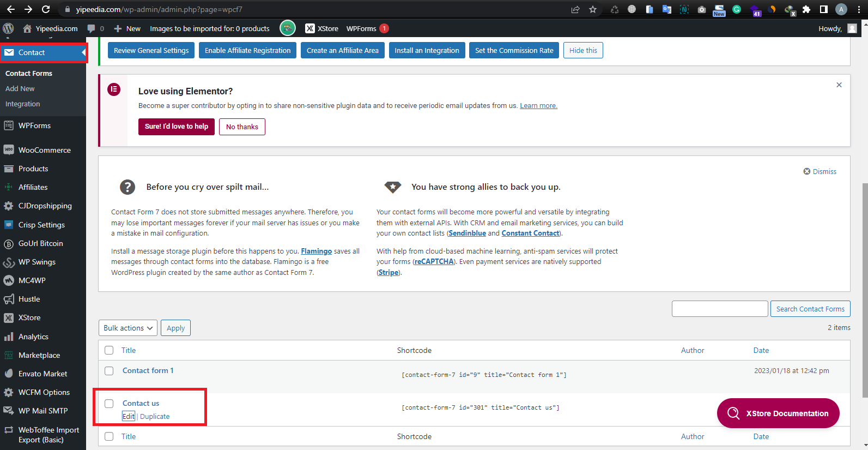868x450 pixels.
Task: Click the WPForms sidebar icon
Action: pyautogui.click(x=9, y=125)
